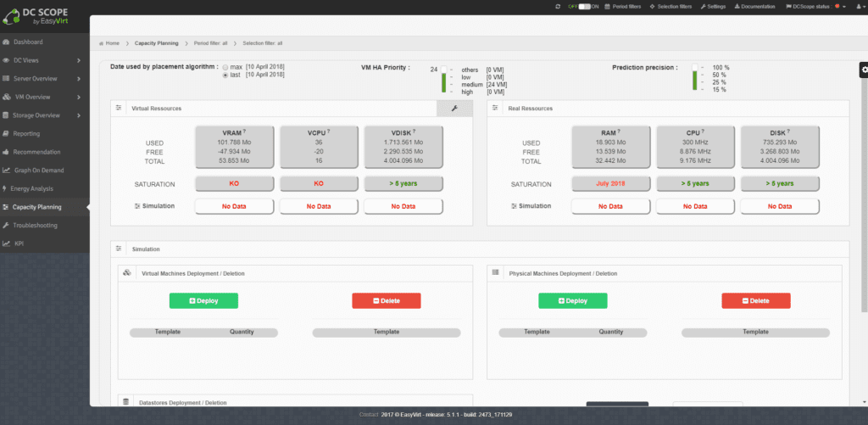Click Datastores Deployment database icon

(x=127, y=402)
